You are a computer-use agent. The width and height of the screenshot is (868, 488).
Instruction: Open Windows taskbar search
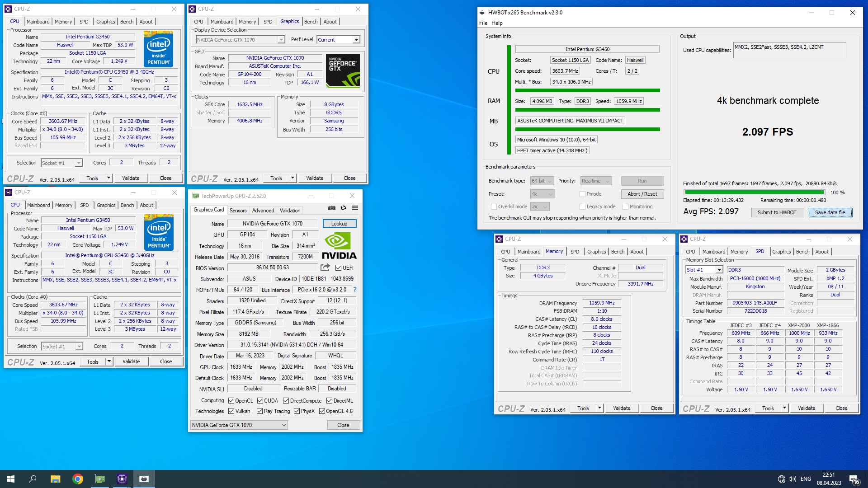[x=33, y=479]
